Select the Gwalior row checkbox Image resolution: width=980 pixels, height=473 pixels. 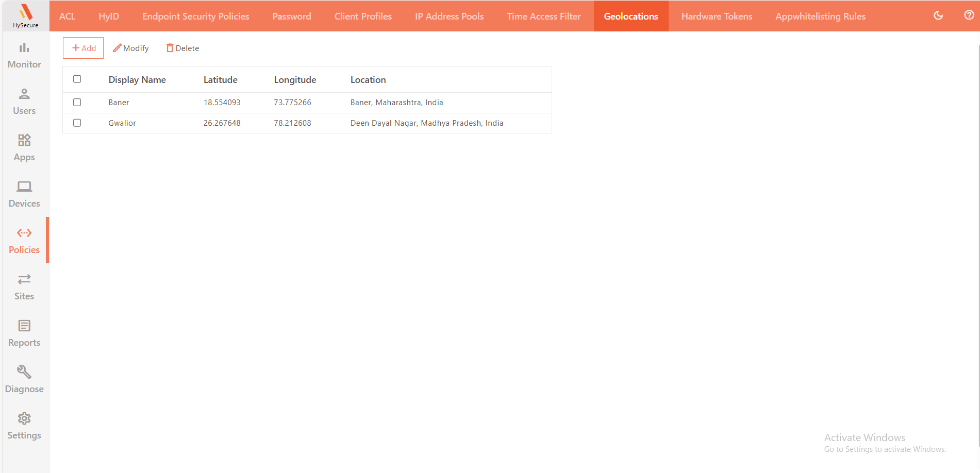(77, 123)
